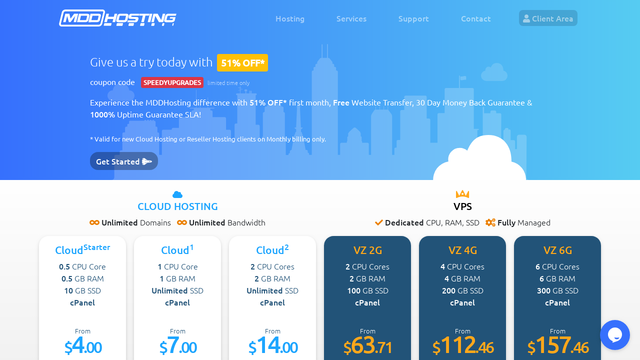Go to Client Area
Screen dimensions: 640x360
pos(548,18)
